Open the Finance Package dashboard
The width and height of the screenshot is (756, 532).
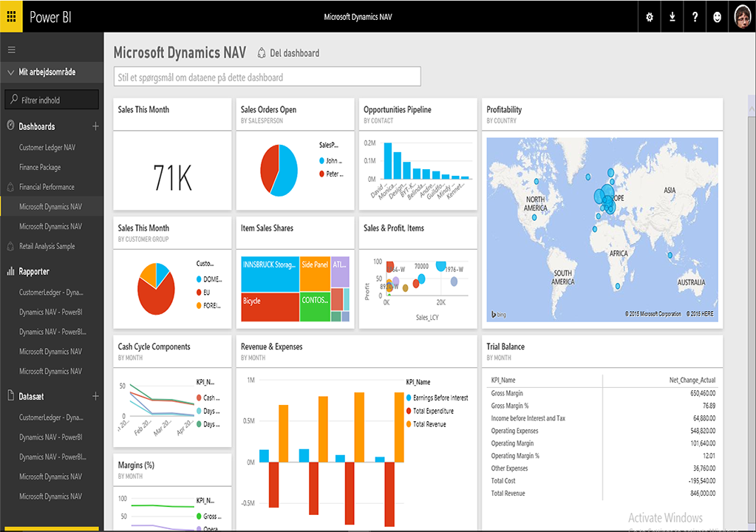point(40,167)
